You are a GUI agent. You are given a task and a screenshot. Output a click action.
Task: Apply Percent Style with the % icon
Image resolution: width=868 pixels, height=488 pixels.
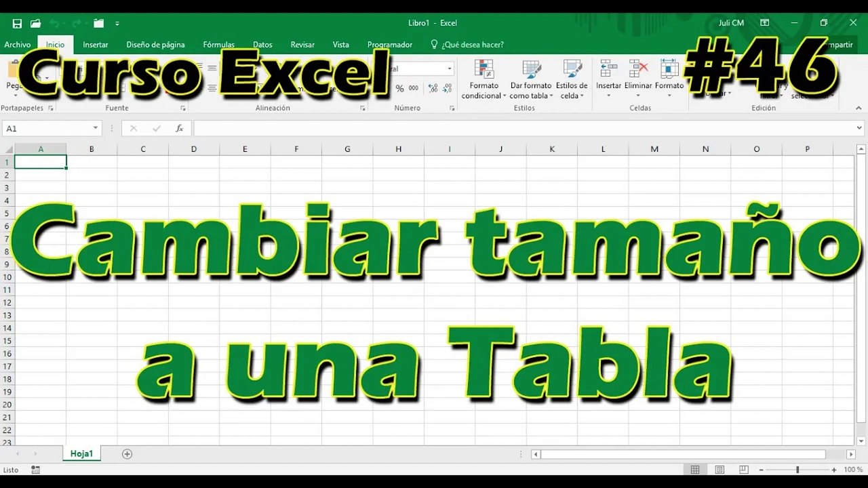[399, 88]
